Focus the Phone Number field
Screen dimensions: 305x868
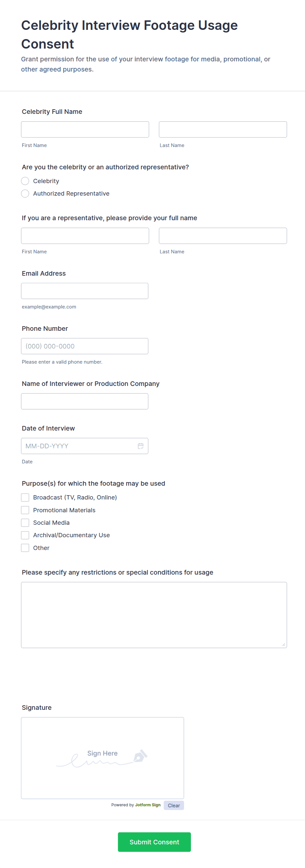tap(85, 346)
